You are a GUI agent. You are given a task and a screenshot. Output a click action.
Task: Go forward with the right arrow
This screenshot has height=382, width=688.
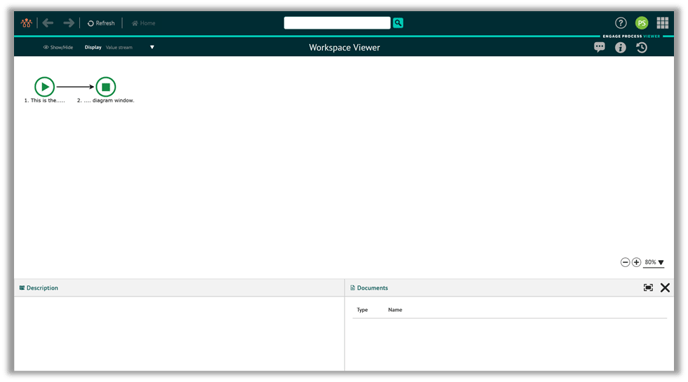pyautogui.click(x=68, y=23)
